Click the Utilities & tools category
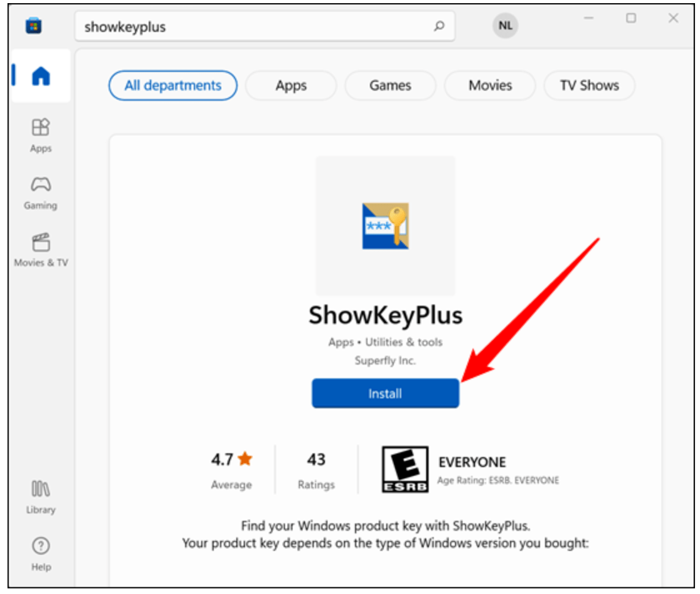 pos(404,342)
